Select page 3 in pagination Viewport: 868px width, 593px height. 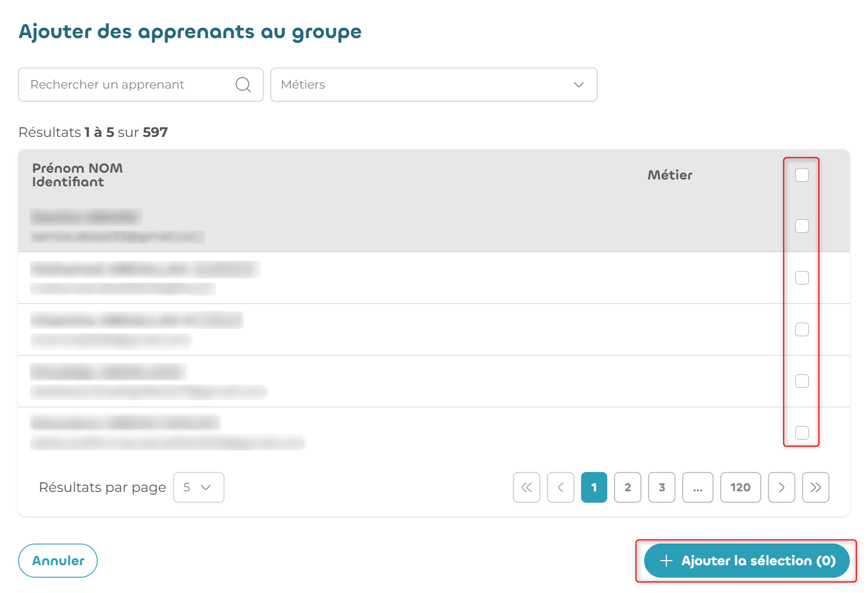coord(662,487)
